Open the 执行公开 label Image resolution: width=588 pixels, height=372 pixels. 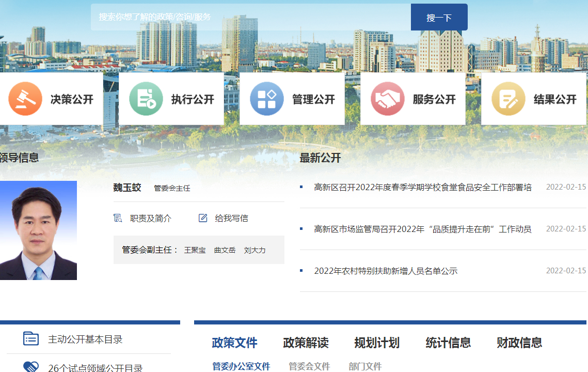193,100
